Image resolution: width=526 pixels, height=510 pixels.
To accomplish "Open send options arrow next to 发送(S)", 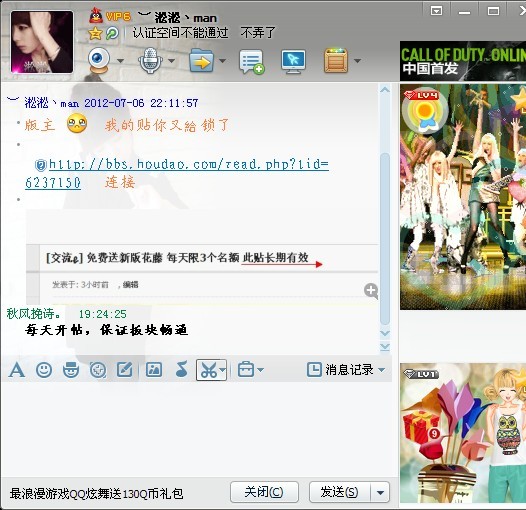I will click(380, 493).
